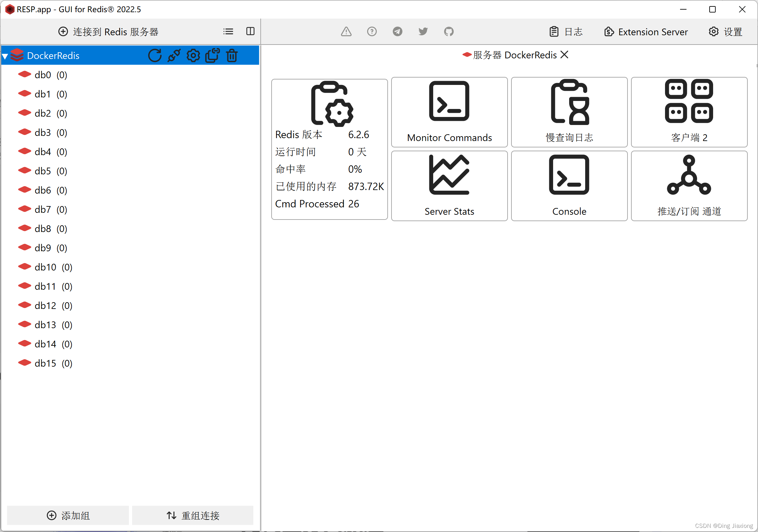Click the DockerRedis connection name
The width and height of the screenshot is (758, 532).
[x=53, y=55]
